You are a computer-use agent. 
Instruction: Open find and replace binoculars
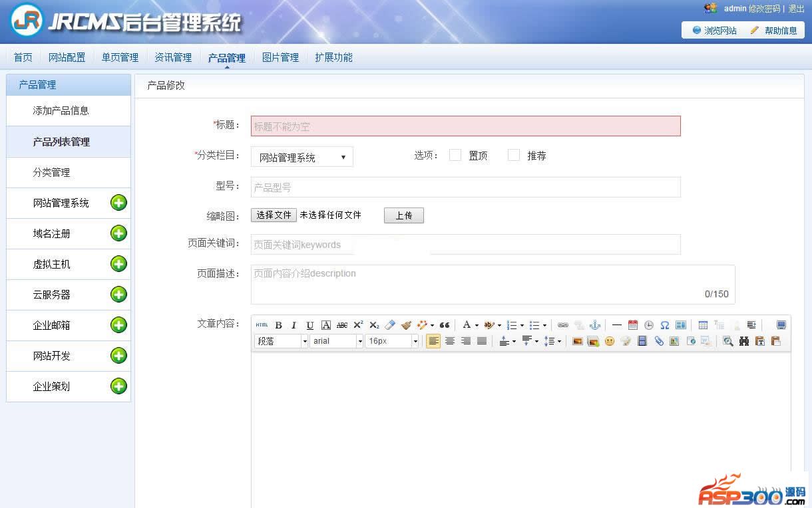744,341
